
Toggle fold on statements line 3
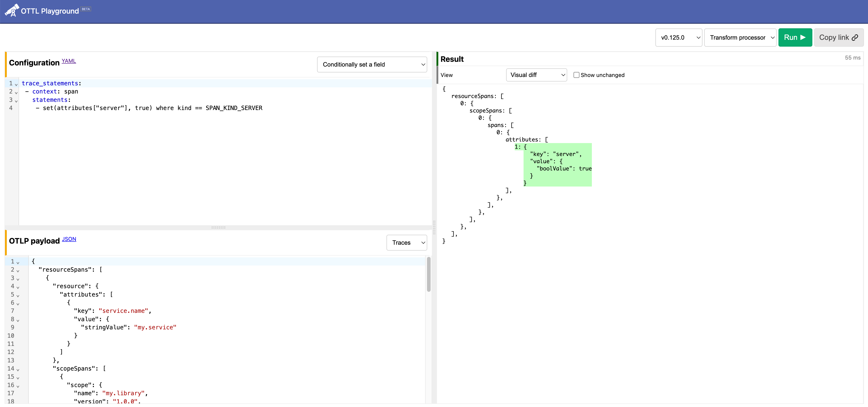[x=16, y=101]
